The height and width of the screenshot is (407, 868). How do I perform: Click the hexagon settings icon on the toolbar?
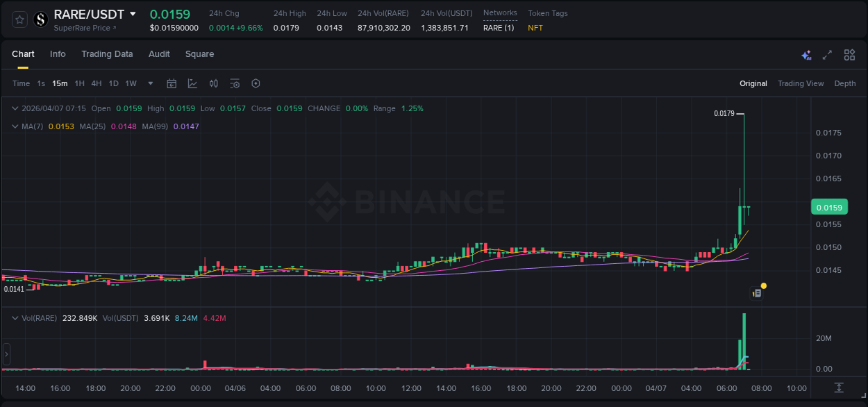pyautogui.click(x=256, y=83)
